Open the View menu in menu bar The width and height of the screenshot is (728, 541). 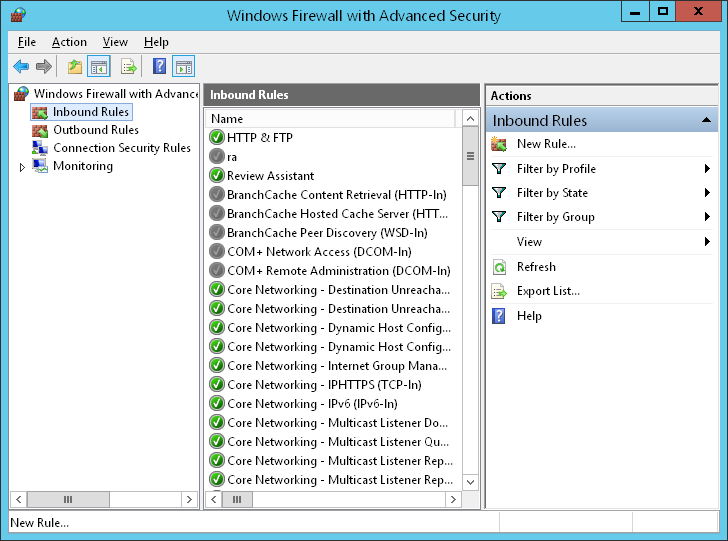(115, 42)
